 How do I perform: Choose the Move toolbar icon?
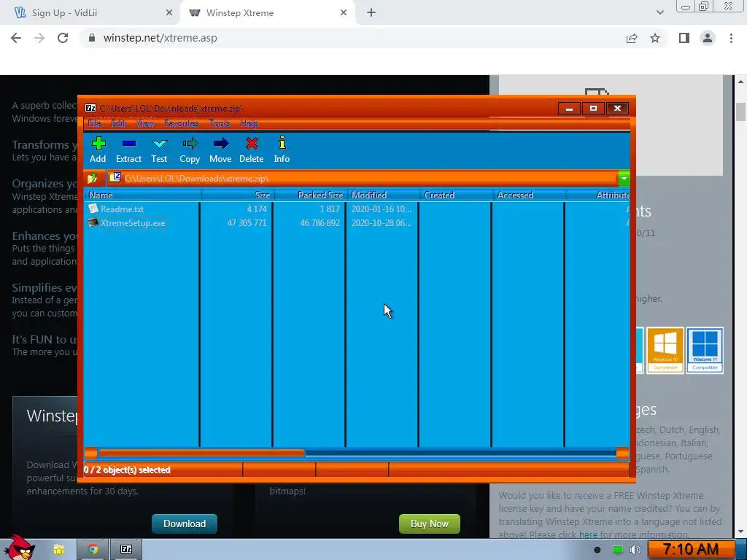(x=220, y=149)
